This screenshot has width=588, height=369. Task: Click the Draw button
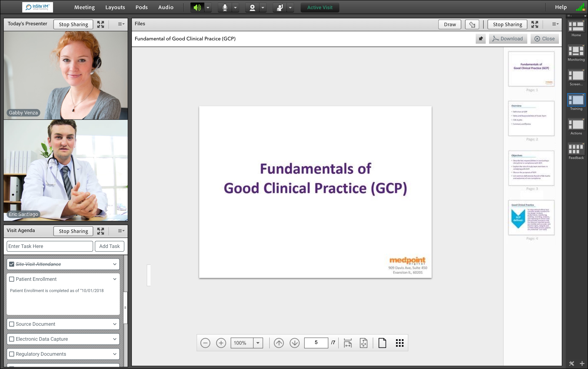[x=450, y=24]
